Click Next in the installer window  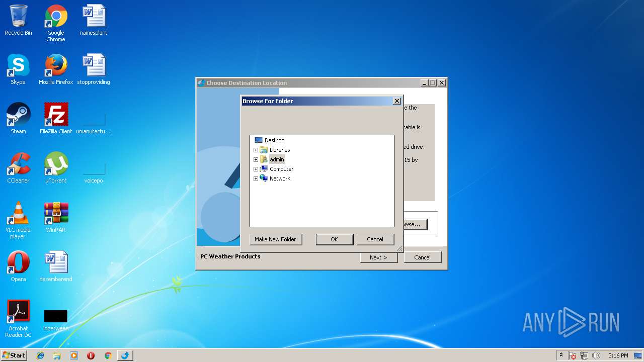click(x=378, y=257)
